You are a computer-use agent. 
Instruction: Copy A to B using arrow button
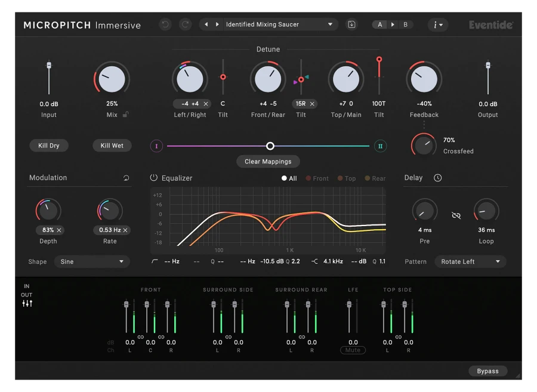coord(393,24)
